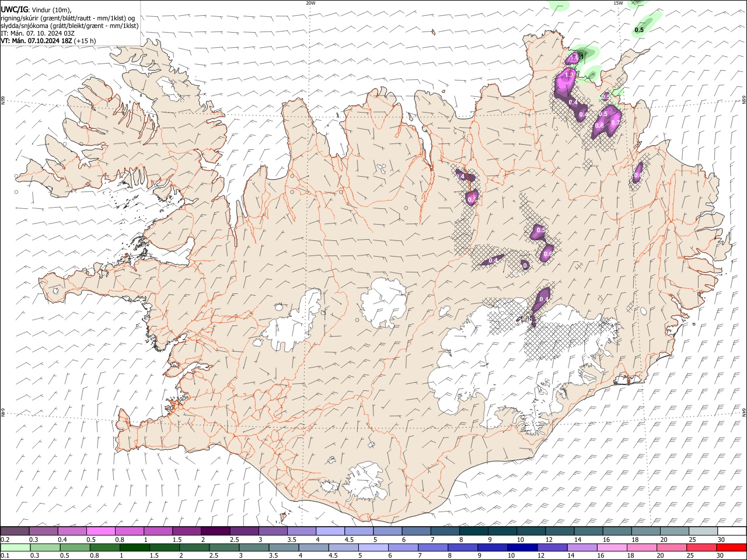
Task: Pick top-row legend swatch starting at 0.2
Action: [x=15, y=531]
